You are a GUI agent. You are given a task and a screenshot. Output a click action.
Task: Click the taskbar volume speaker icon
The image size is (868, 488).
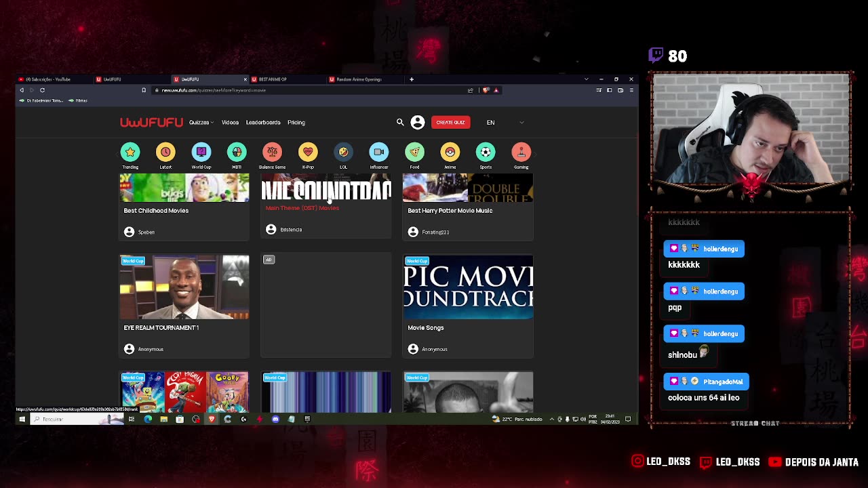[x=583, y=419]
